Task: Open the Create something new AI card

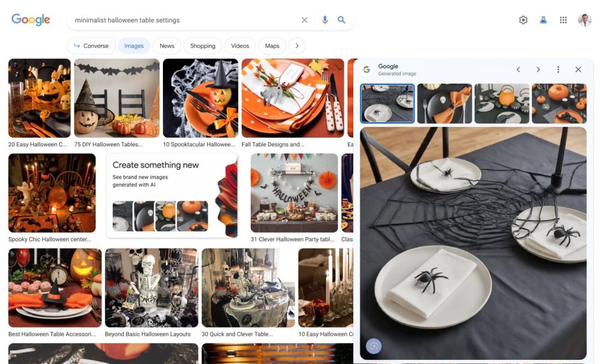Action: click(x=172, y=195)
